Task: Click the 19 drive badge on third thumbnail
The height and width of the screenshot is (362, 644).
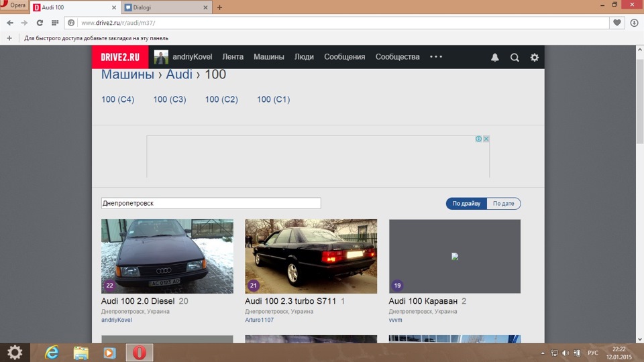Action: point(397,286)
